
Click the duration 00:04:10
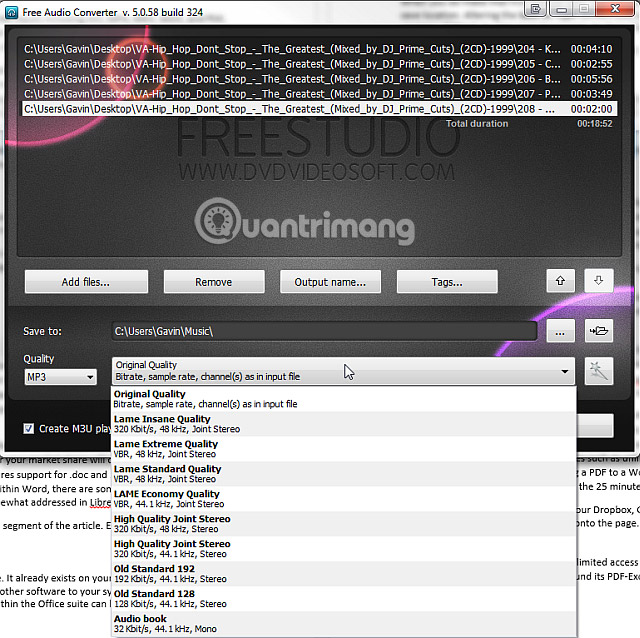[x=591, y=49]
